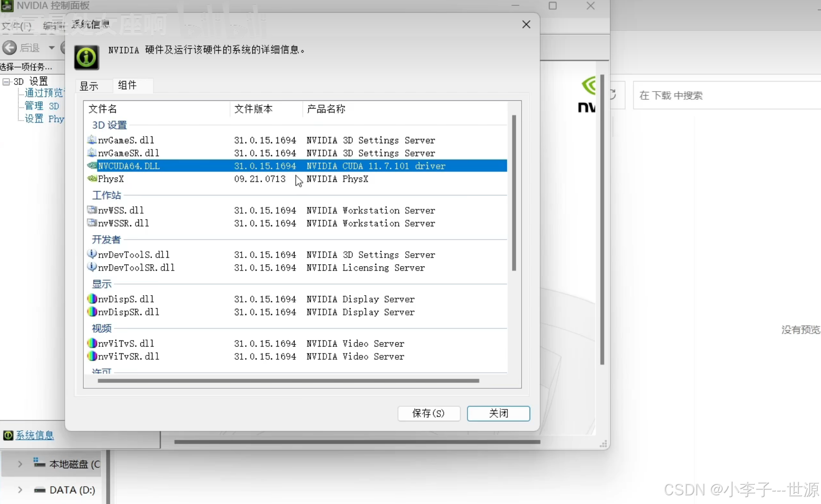This screenshot has width=821, height=504.
Task: Click the nvViTvS.dll file icon
Action: (92, 343)
